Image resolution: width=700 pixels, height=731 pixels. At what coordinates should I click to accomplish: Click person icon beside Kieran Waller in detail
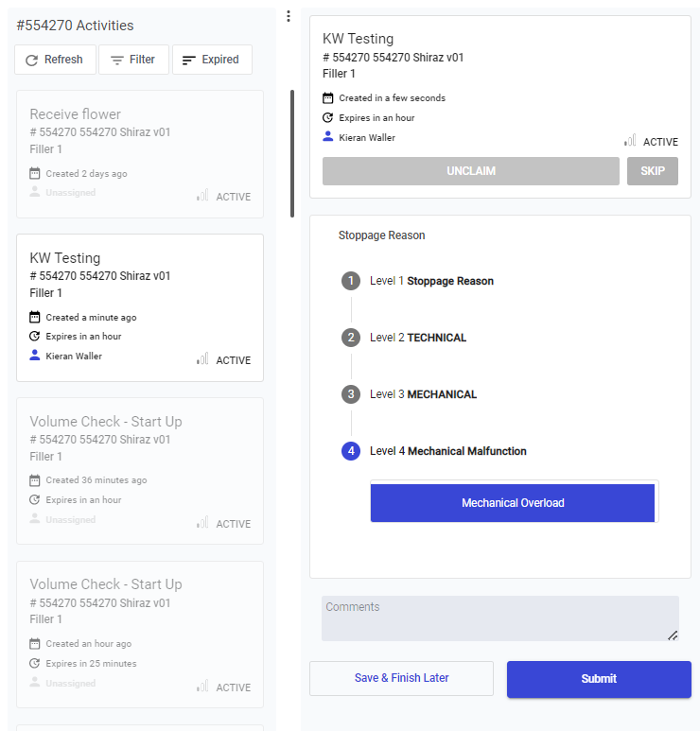(328, 137)
